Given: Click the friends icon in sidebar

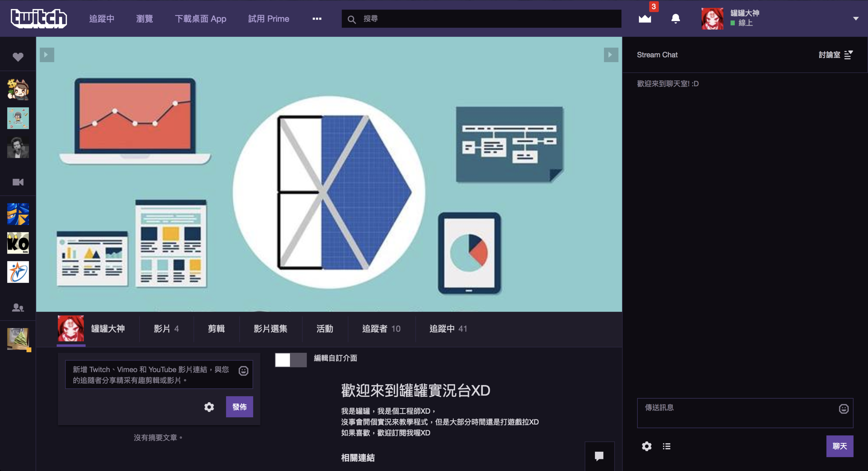Looking at the screenshot, I should point(18,307).
